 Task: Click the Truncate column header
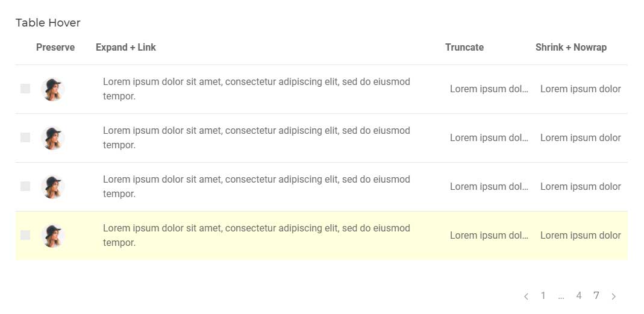pos(464,47)
